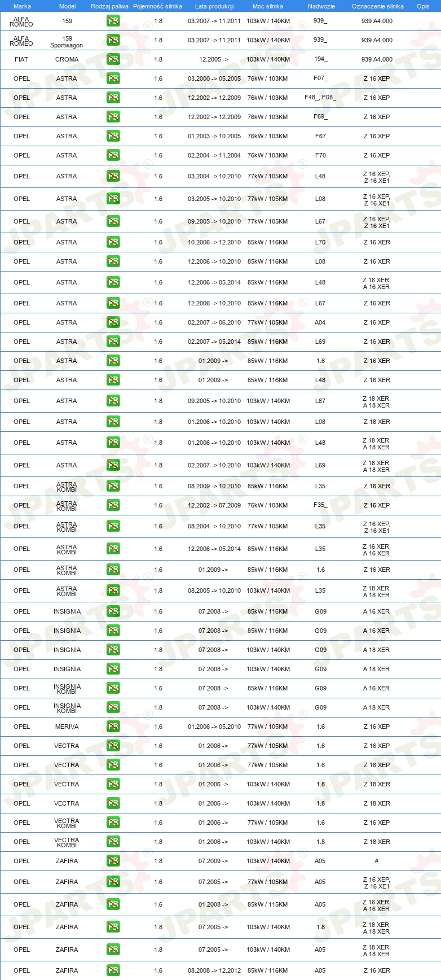The image size is (441, 980).
Task: Click the F35_ body cell
Action: coord(320,505)
